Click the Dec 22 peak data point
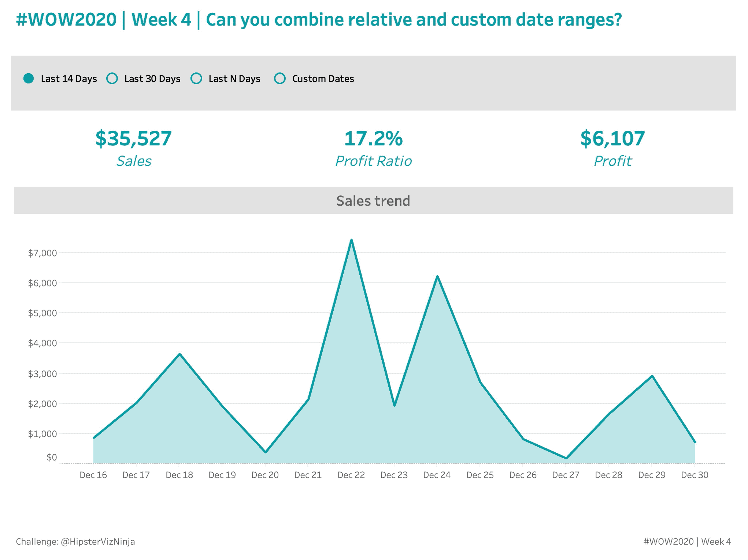Viewport: 748px width, 560px height. tap(351, 240)
